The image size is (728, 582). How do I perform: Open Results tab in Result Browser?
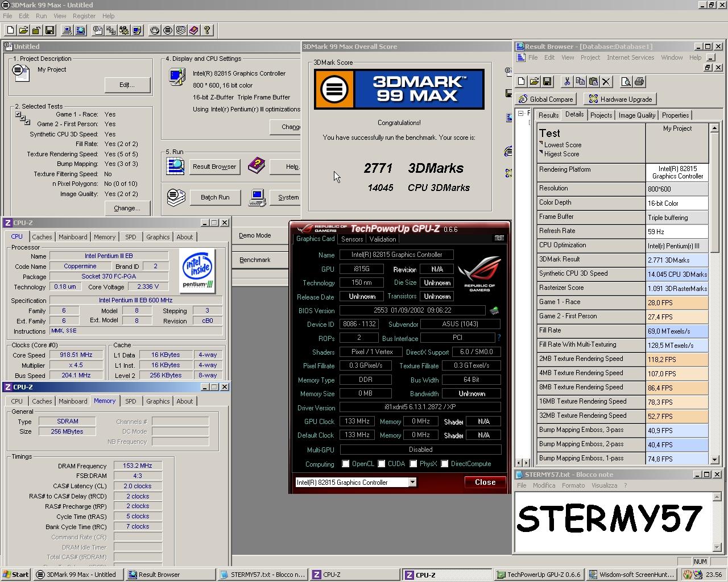click(x=548, y=115)
